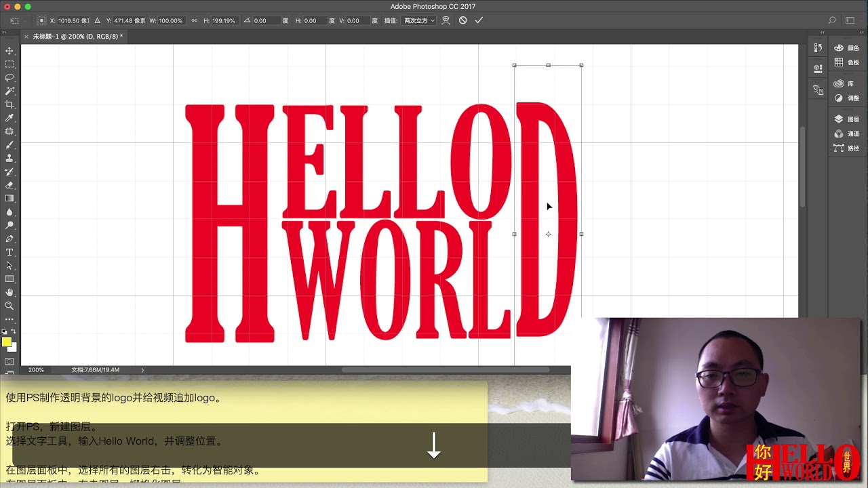
Task: Select the Zoom tool
Action: tap(9, 306)
